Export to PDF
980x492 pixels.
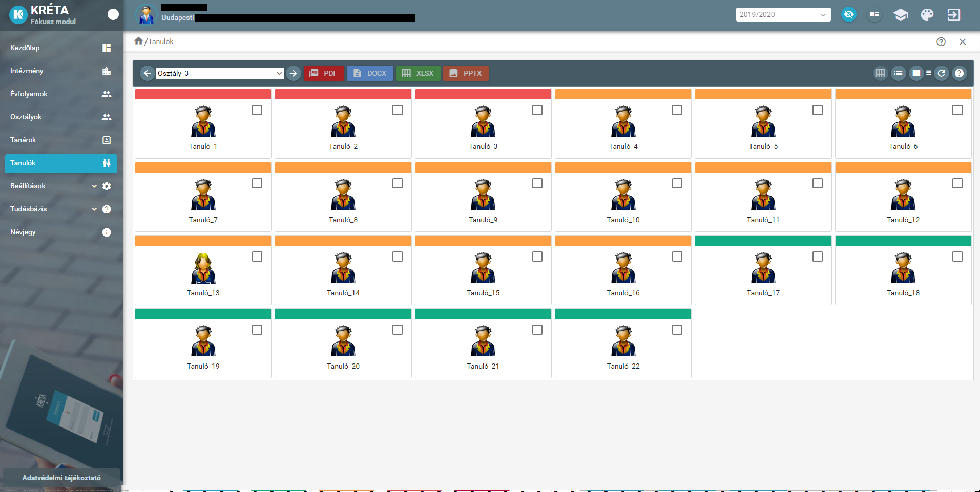click(324, 73)
